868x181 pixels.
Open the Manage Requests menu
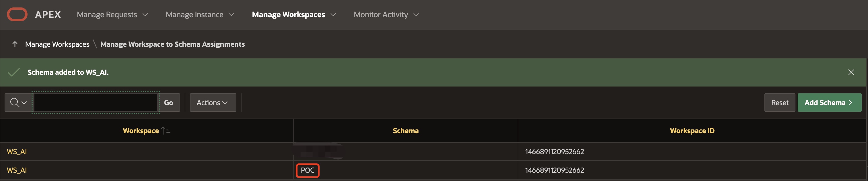click(x=112, y=15)
